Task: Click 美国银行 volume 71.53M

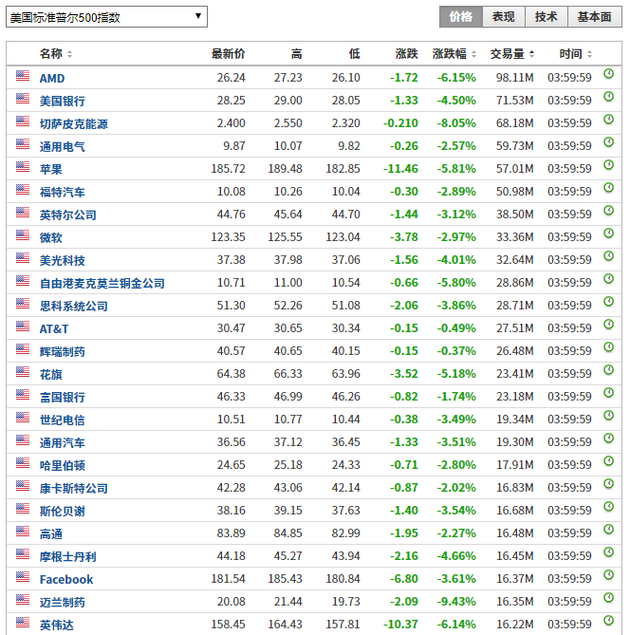Action: coord(515,100)
